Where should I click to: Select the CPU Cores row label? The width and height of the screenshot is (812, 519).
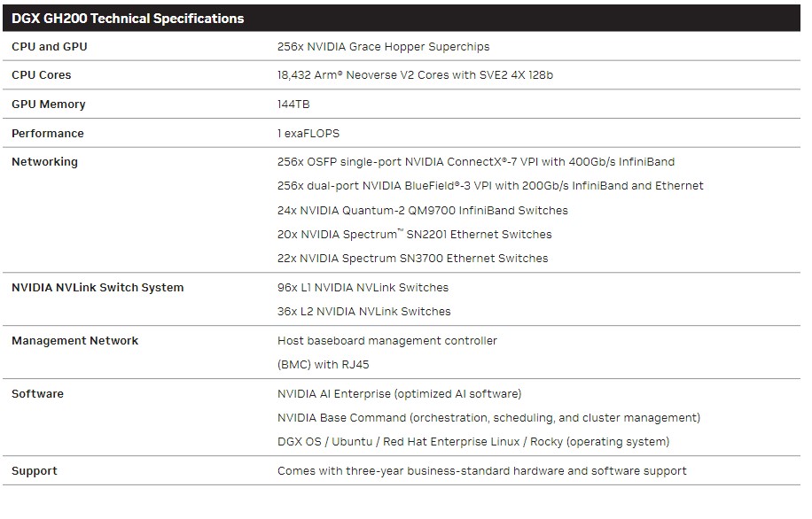tap(42, 75)
